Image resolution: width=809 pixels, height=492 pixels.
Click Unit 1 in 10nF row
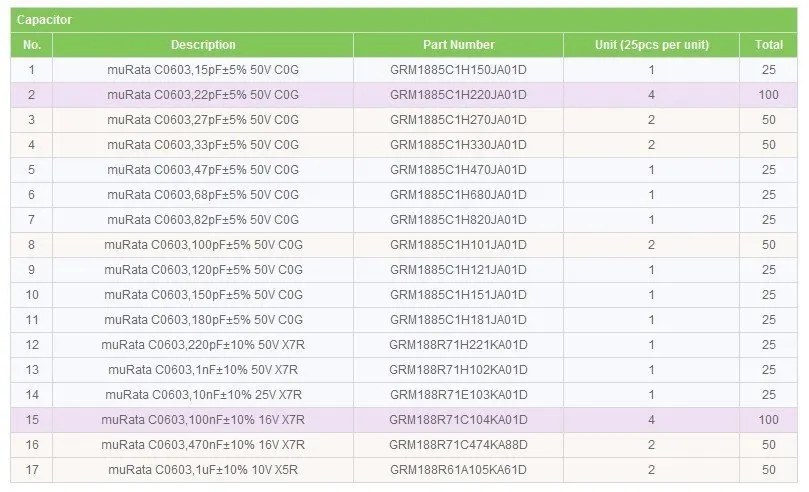(x=651, y=395)
